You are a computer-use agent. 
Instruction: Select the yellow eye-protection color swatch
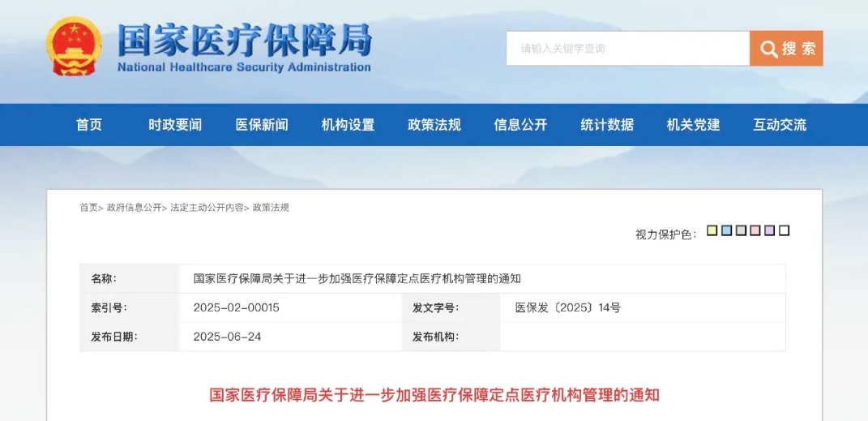[712, 231]
